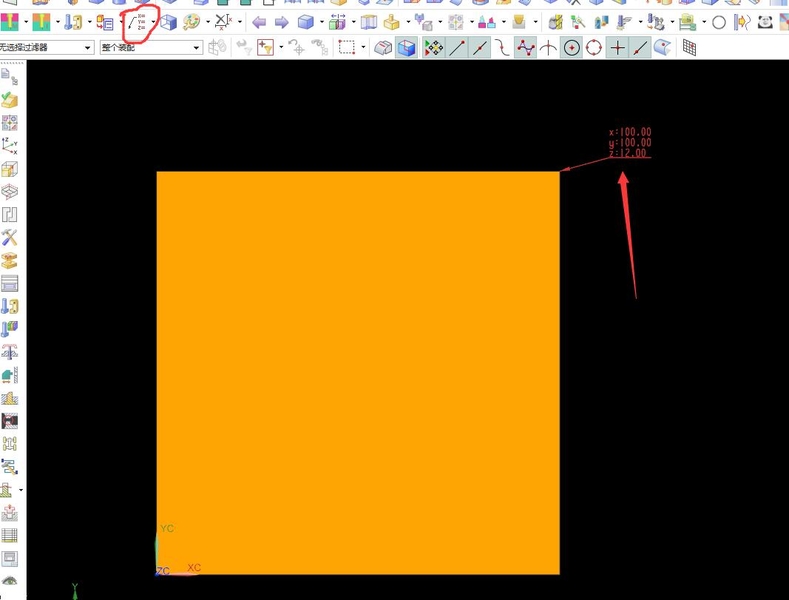Click the green checkmark block sidebar icon

[x=10, y=100]
